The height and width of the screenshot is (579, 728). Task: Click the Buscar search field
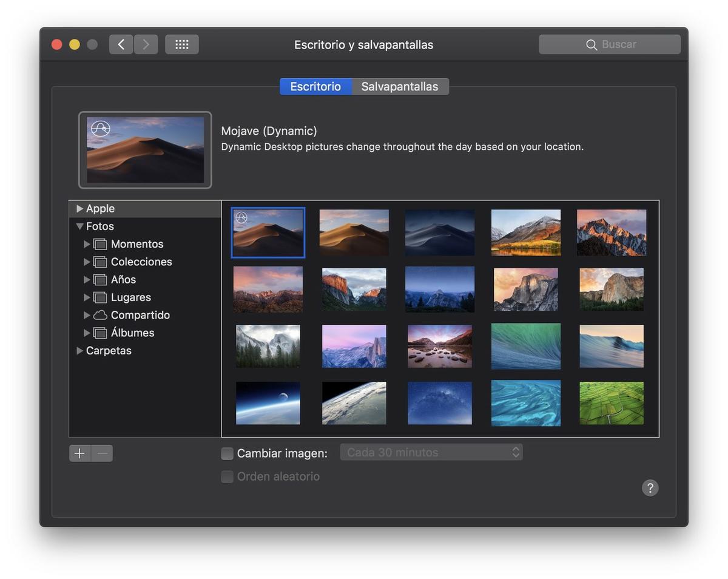tap(610, 44)
